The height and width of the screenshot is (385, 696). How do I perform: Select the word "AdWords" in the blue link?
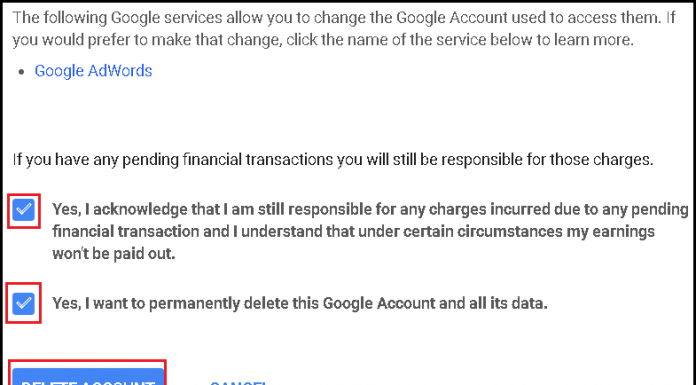[120, 71]
